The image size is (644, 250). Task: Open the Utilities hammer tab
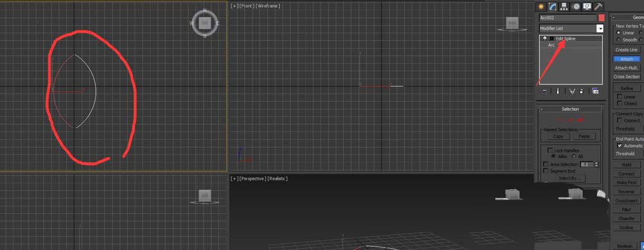tap(598, 6)
